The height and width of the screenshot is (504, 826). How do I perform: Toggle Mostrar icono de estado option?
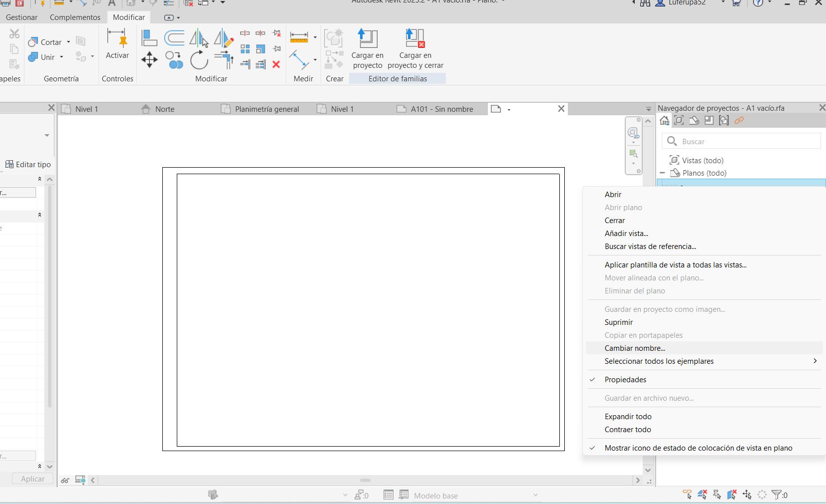click(698, 448)
